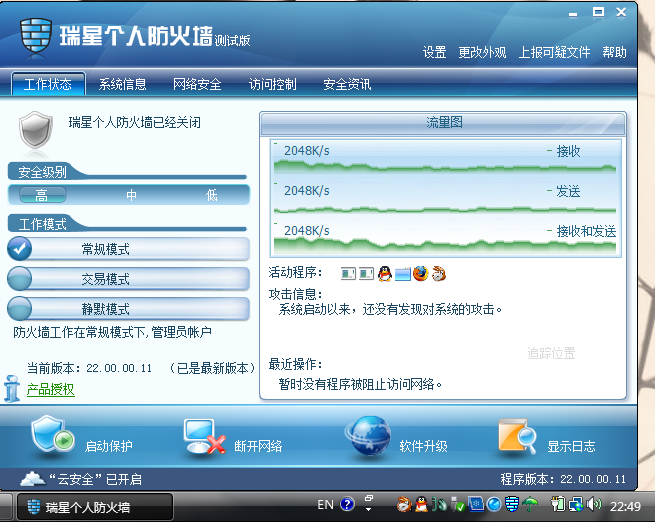Switch to the 系统信息 tab
The image size is (655, 522).
[x=122, y=84]
